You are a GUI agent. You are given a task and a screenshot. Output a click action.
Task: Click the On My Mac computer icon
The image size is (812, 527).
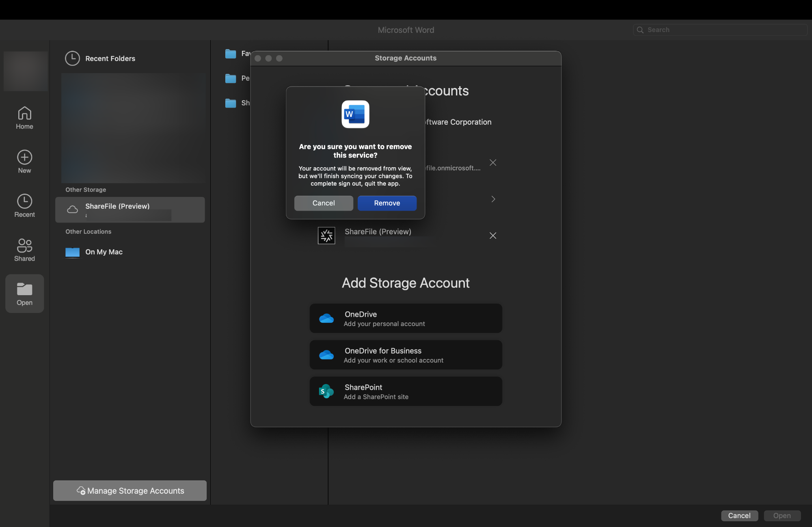point(72,253)
